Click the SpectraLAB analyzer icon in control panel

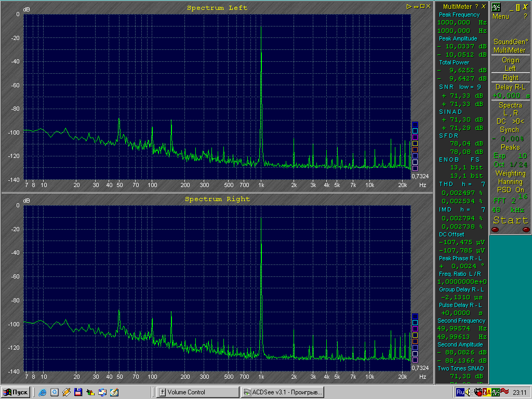496,7
